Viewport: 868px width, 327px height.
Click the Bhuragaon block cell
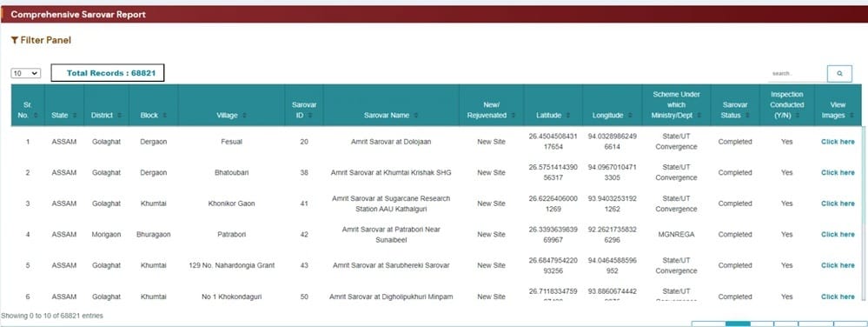point(153,235)
